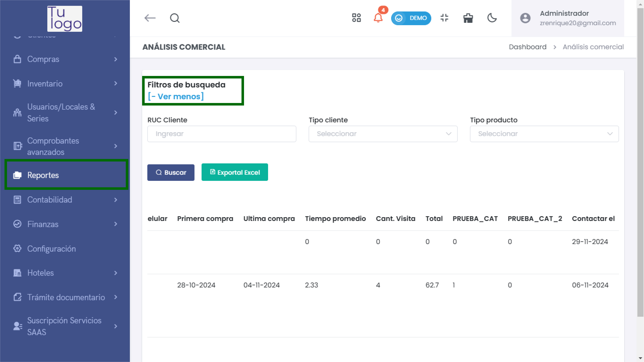Expand the Hoteles chevron

116,273
